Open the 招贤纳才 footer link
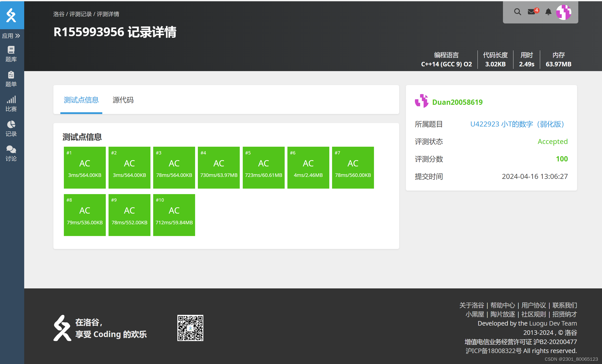Image resolution: width=602 pixels, height=364 pixels. coord(565,314)
